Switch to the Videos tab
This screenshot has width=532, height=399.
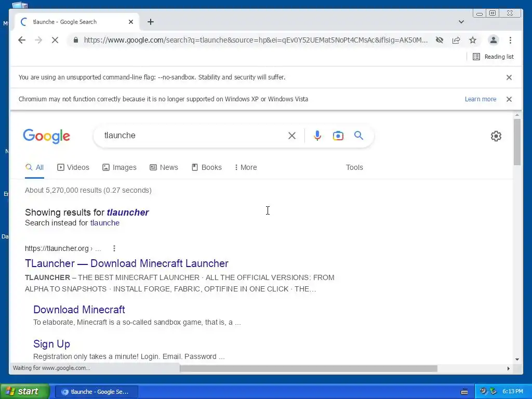point(73,167)
